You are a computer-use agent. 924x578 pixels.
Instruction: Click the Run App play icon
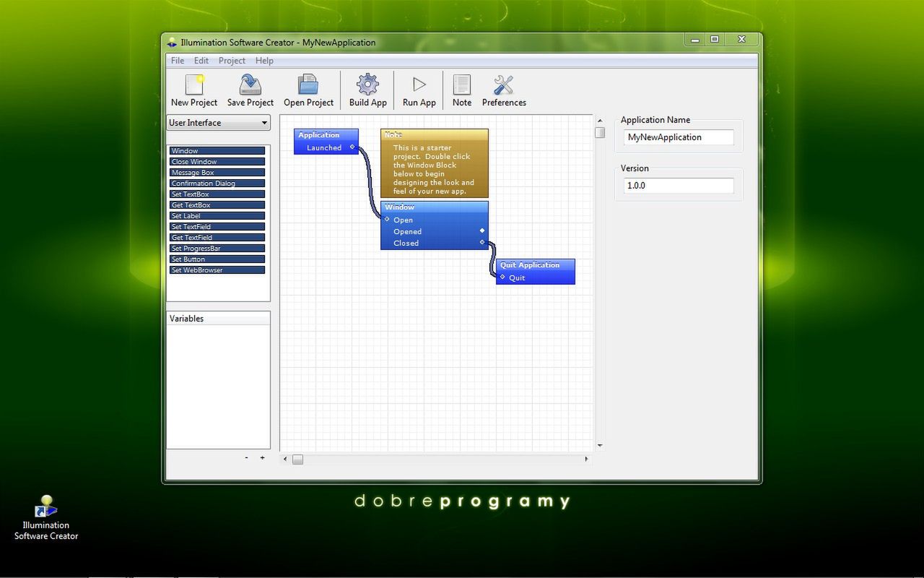point(419,85)
